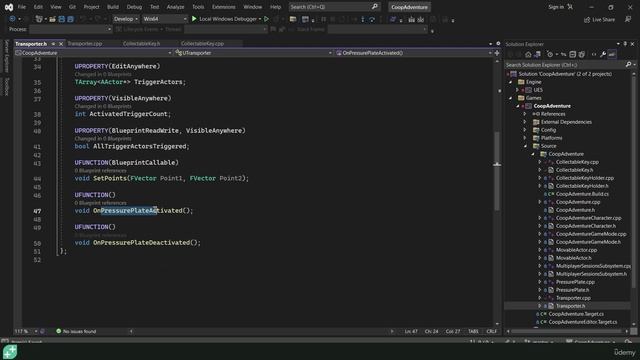Click the CRLF line ending indicator
Viewport: 640px width, 360px height.
click(x=491, y=331)
